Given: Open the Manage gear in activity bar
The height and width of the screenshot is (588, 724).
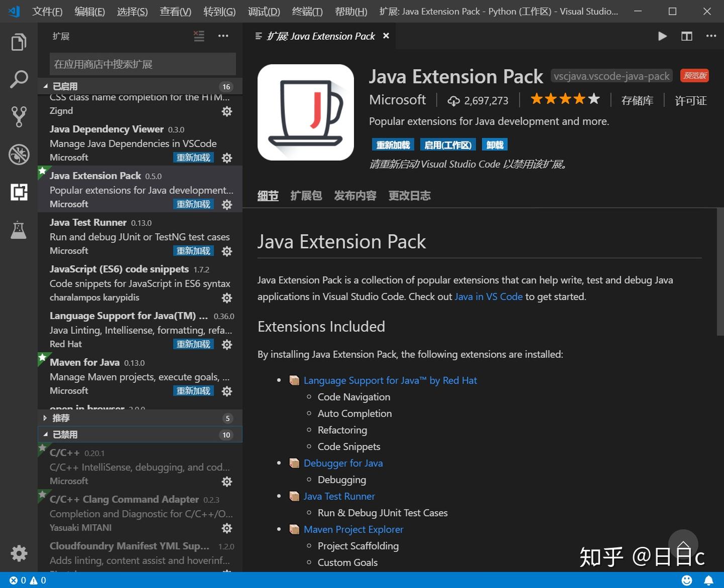Looking at the screenshot, I should pyautogui.click(x=19, y=553).
